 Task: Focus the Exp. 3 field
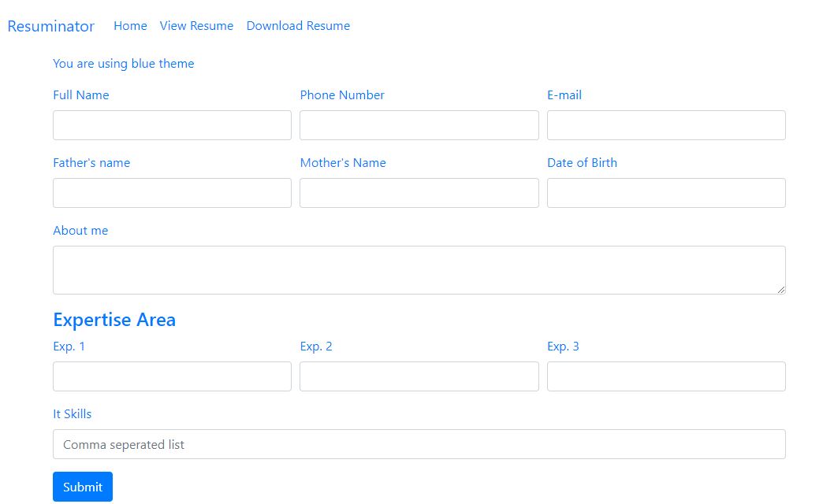tap(666, 376)
